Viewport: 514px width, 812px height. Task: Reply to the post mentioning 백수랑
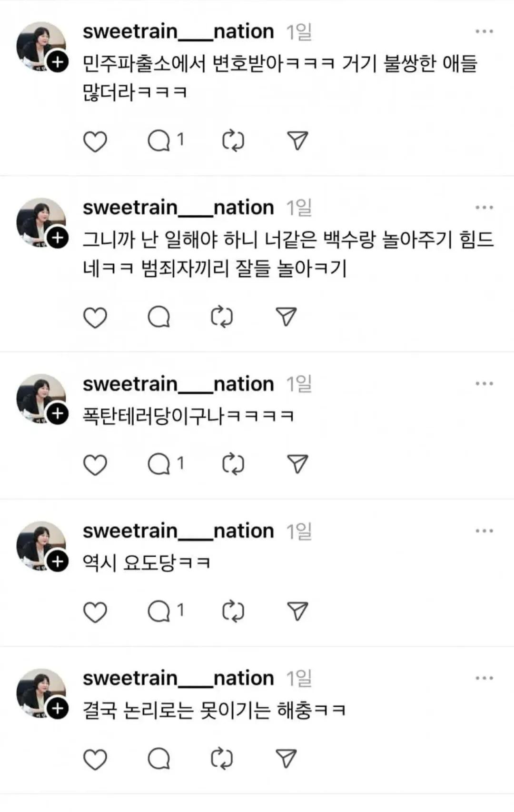pyautogui.click(x=159, y=318)
